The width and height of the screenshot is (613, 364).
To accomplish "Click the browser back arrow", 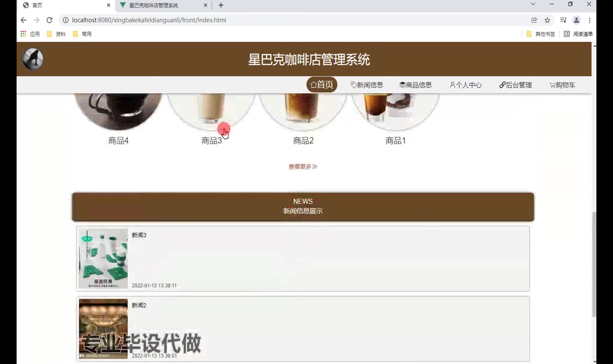I will pyautogui.click(x=24, y=20).
